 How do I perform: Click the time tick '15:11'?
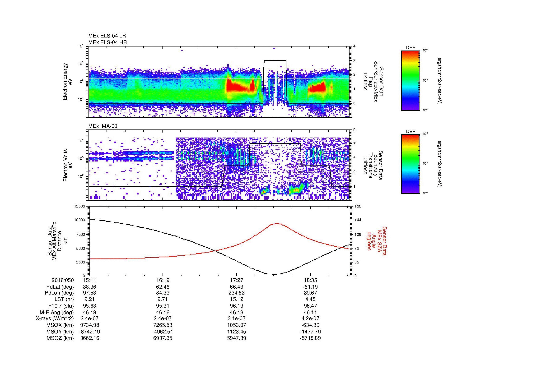pos(90,280)
